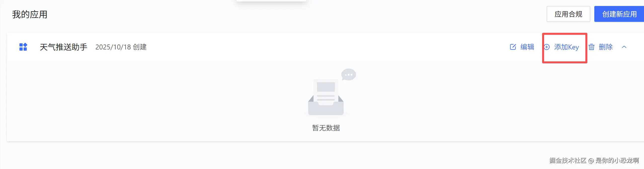Click the 天气推送助手 app name

[64, 47]
